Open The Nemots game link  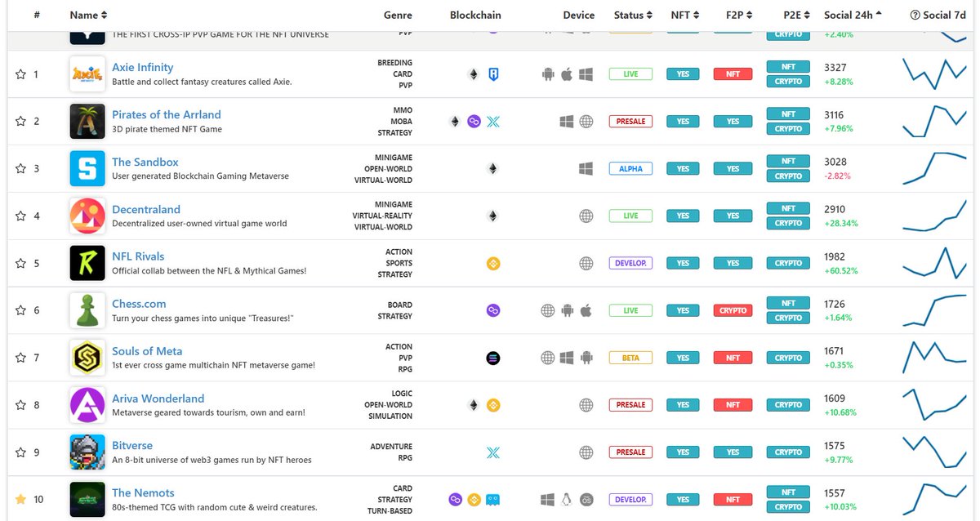click(x=143, y=493)
